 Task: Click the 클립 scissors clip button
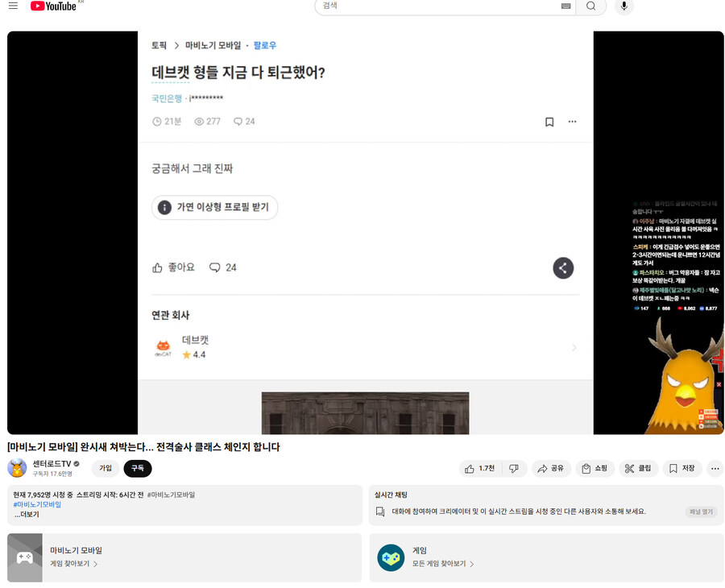638,469
